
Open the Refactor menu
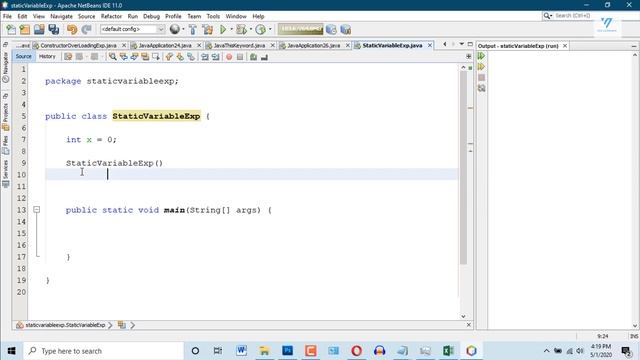[x=111, y=16]
